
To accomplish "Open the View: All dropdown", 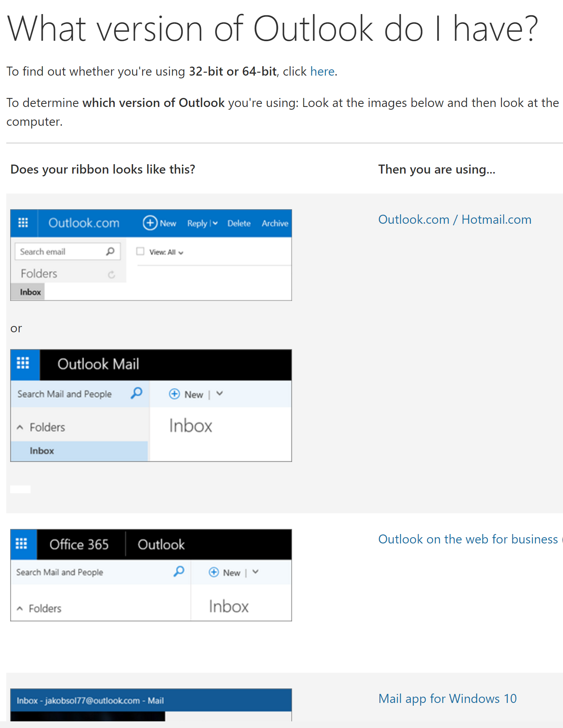I will pos(166,252).
